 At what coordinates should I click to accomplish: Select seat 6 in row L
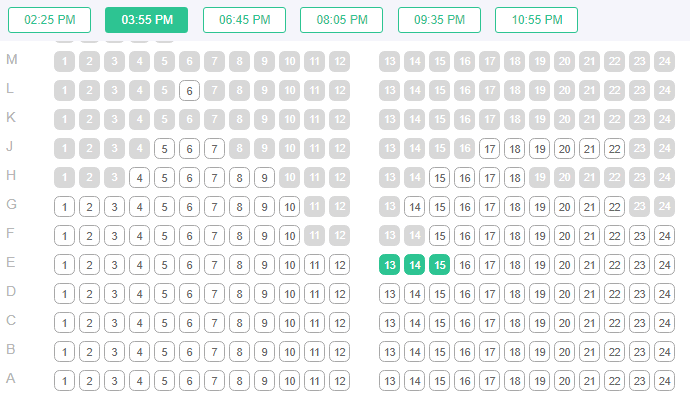tap(190, 91)
